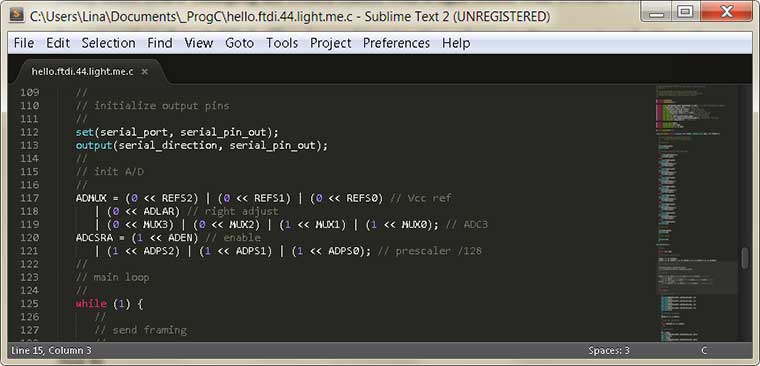760x366 pixels.
Task: Click 'ADCSRA' on line 120
Action: pos(94,238)
